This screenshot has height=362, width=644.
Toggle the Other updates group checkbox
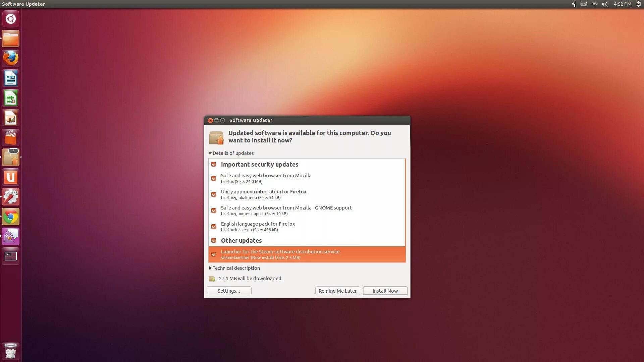click(214, 241)
